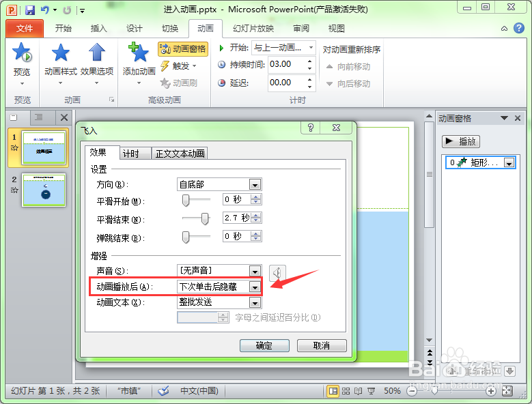Image resolution: width=532 pixels, height=404 pixels.
Task: Click the 确定 OK button
Action: 264,346
